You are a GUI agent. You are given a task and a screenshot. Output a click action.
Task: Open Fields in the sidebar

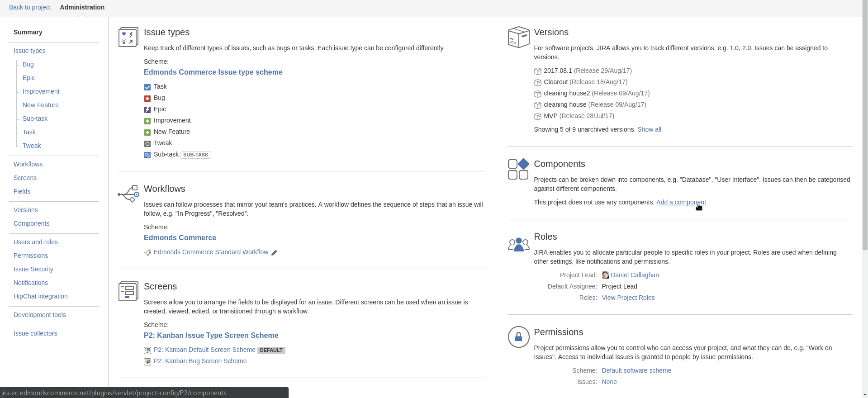(x=22, y=191)
